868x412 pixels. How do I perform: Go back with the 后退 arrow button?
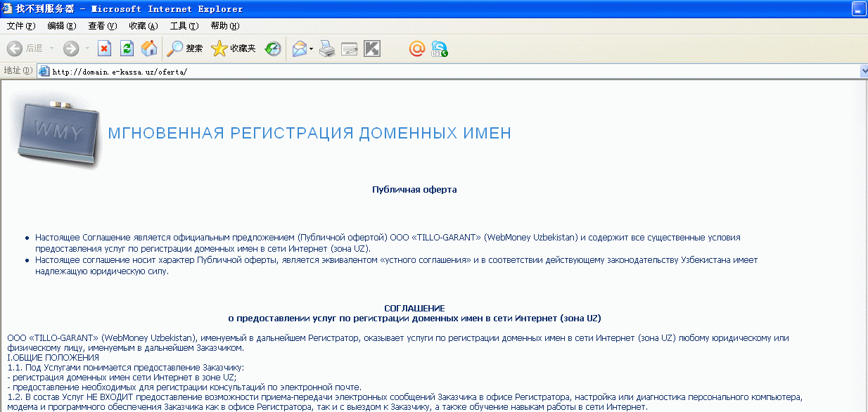(x=25, y=49)
